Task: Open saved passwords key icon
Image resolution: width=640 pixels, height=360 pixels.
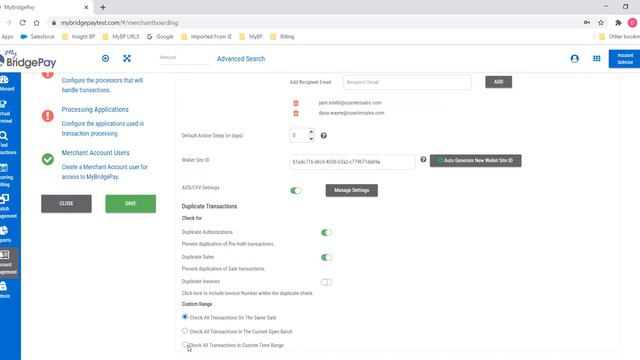Action: [x=587, y=23]
